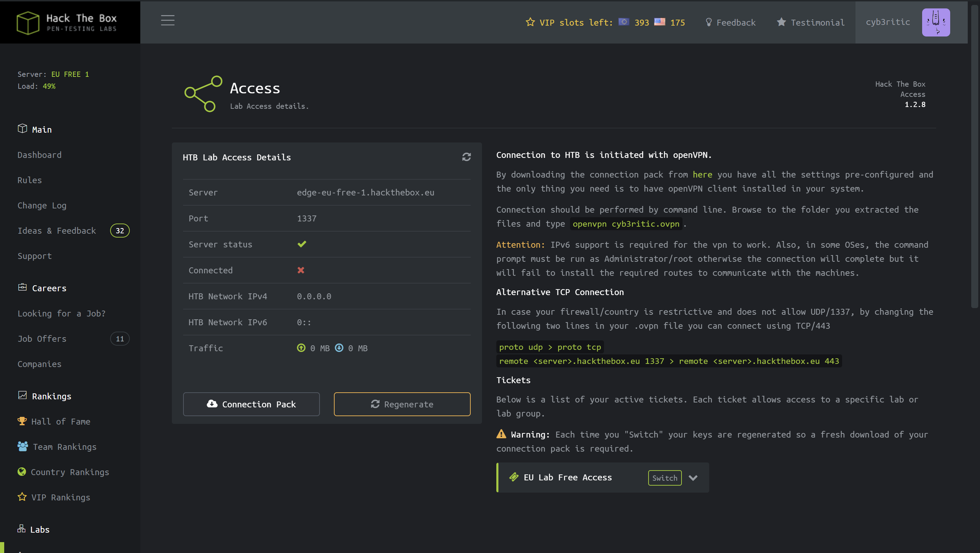Click the EU flag VIP slots icon
980x553 pixels.
point(624,22)
